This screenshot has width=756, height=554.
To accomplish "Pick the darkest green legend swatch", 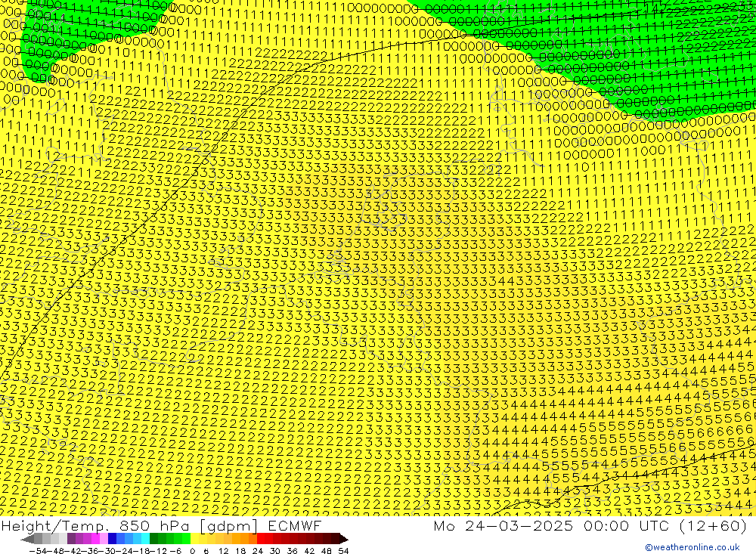I will click(x=153, y=539).
